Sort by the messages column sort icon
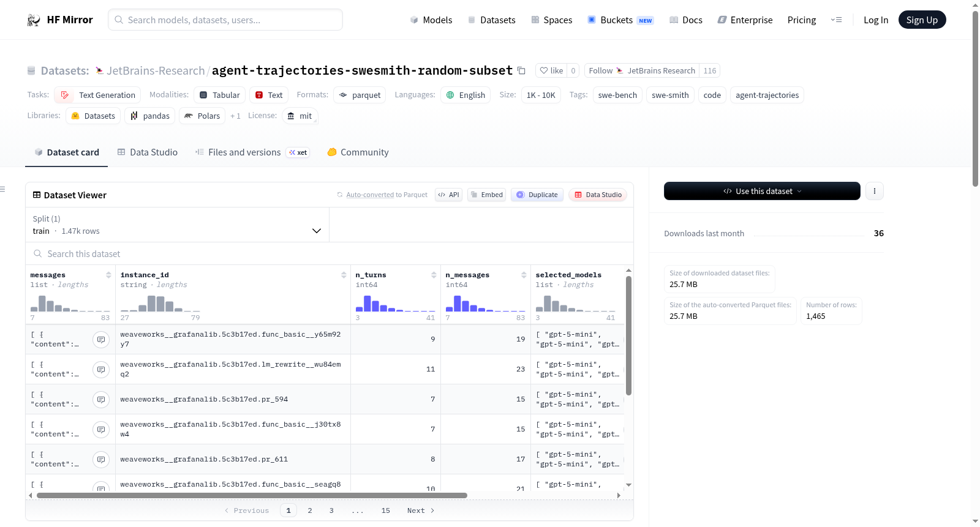 108,275
